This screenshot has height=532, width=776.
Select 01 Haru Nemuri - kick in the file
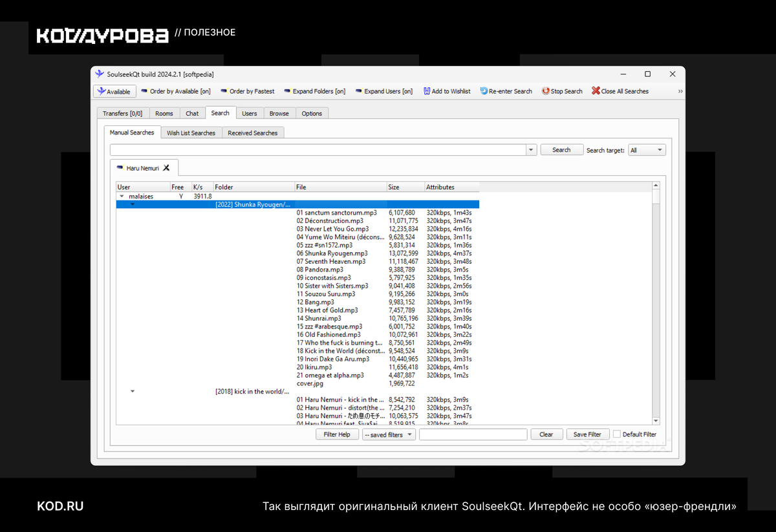pyautogui.click(x=340, y=399)
